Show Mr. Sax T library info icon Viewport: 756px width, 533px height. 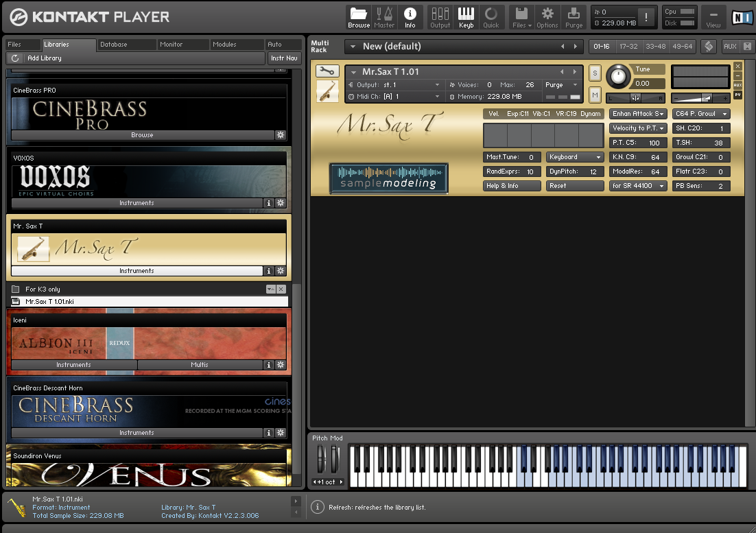[268, 271]
